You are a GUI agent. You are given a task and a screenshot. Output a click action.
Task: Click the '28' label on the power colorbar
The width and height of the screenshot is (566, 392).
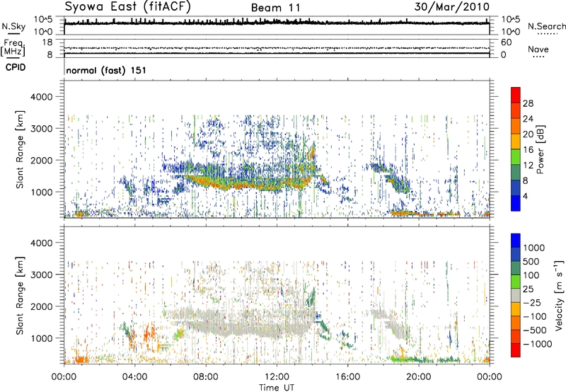pos(528,103)
